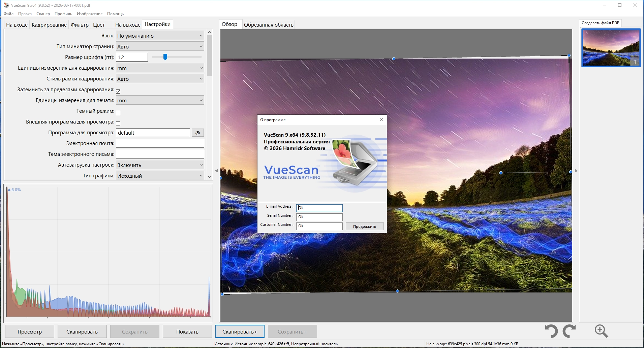The width and height of the screenshot is (644, 348).
Task: Click the rotate right (clockwise) icon
Action: click(569, 331)
